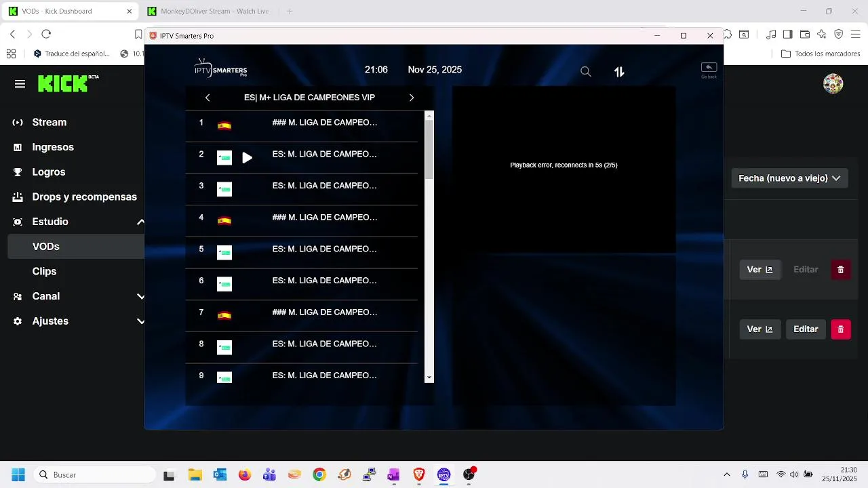
Task: Select VODs in Kick sidebar
Action: click(76, 247)
